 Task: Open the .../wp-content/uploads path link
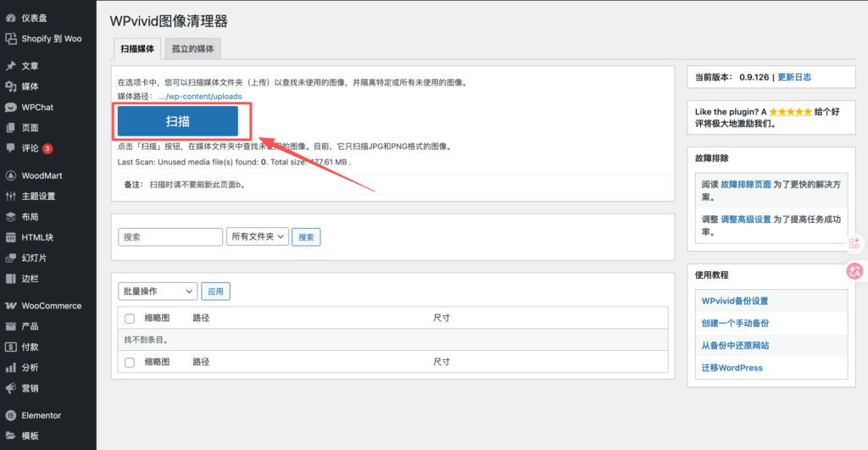coord(200,97)
